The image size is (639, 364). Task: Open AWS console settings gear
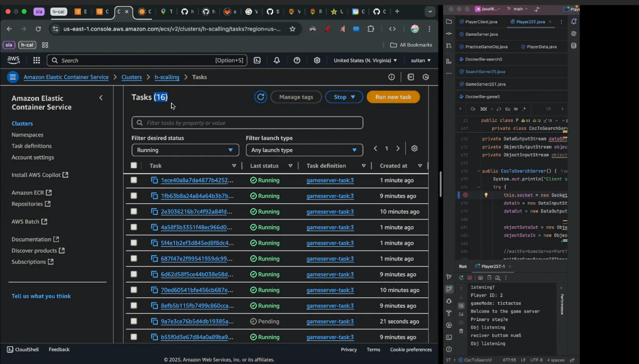317,60
